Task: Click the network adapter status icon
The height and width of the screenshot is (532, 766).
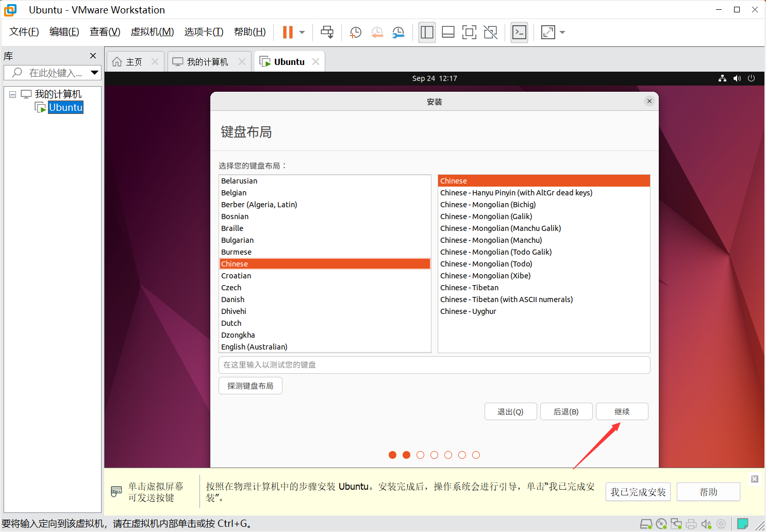Action: [x=676, y=524]
